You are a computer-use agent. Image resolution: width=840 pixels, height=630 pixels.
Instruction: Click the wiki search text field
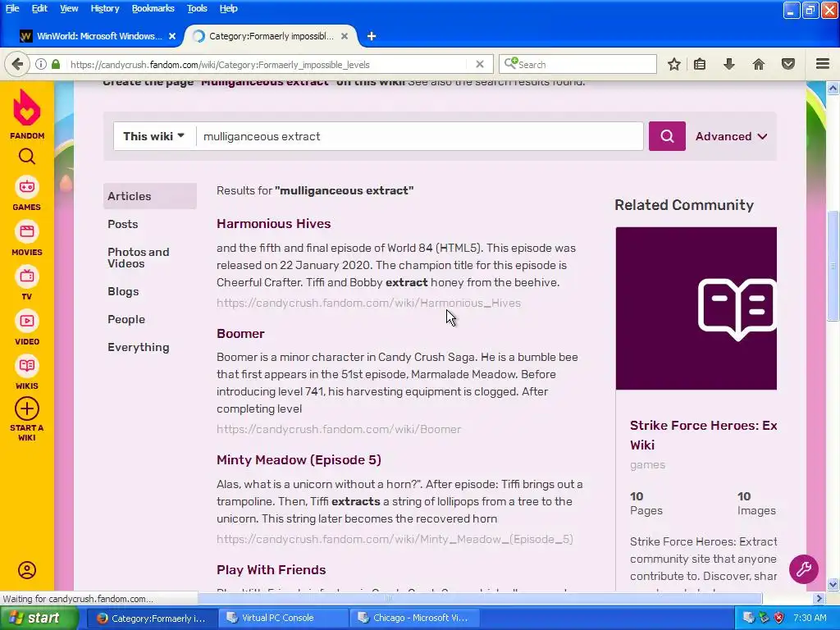pos(420,136)
